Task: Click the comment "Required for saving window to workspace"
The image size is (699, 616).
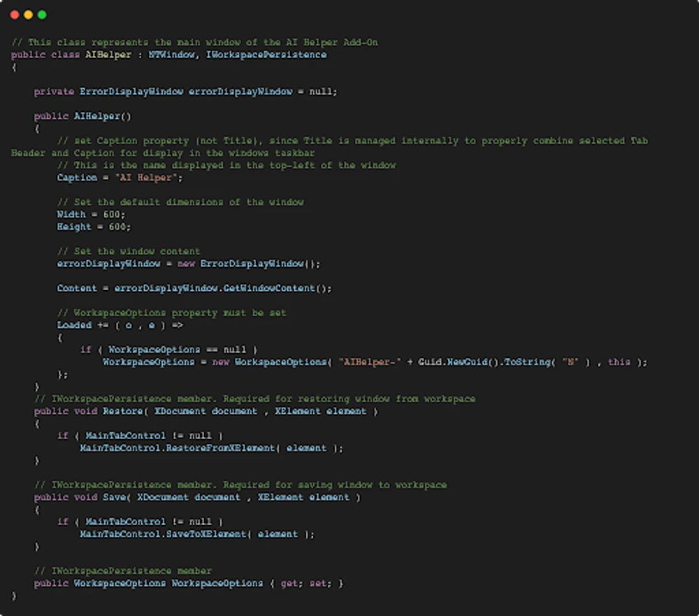Action: click(336, 485)
